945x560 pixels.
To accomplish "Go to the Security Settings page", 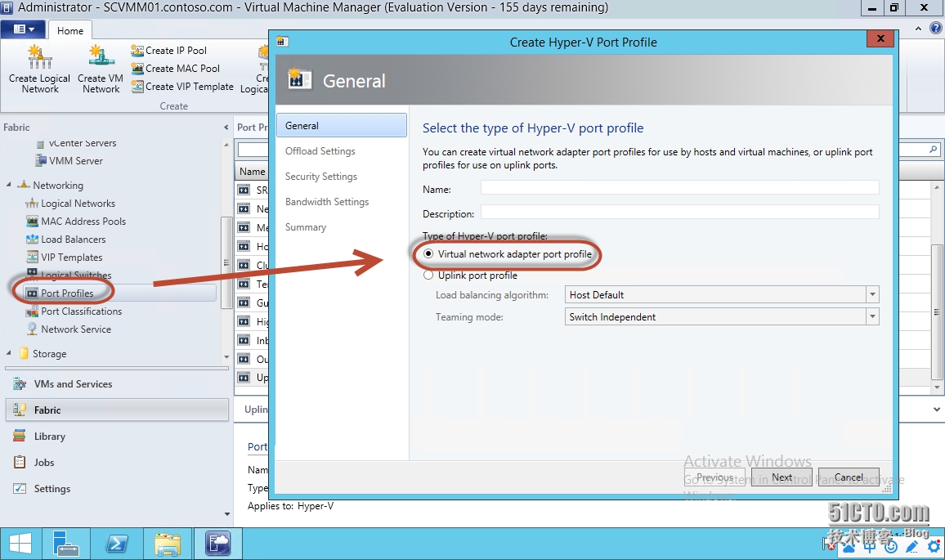I will [x=321, y=177].
